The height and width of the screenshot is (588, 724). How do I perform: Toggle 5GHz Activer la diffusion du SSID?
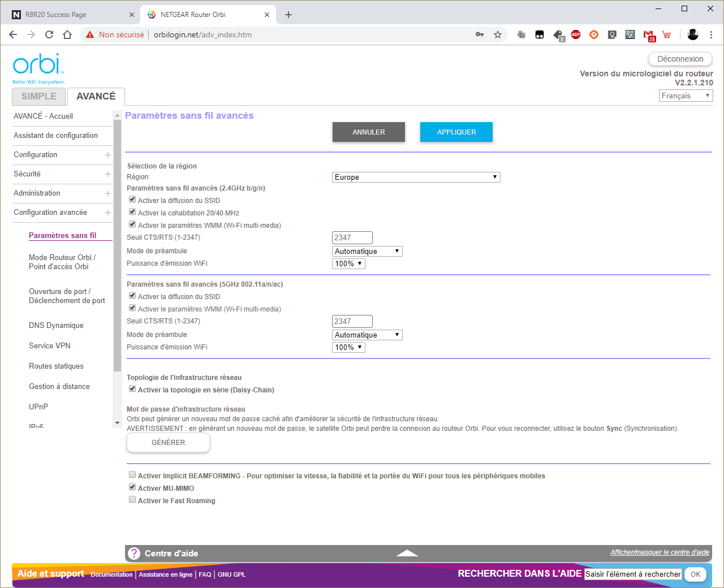click(132, 295)
